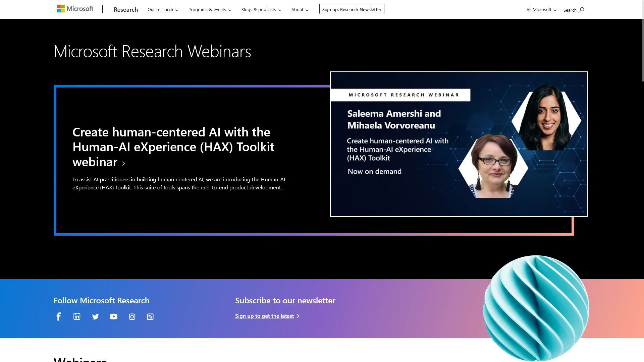Screen dimensions: 644x362
Task: Click the Instagram icon
Action: click(132, 316)
